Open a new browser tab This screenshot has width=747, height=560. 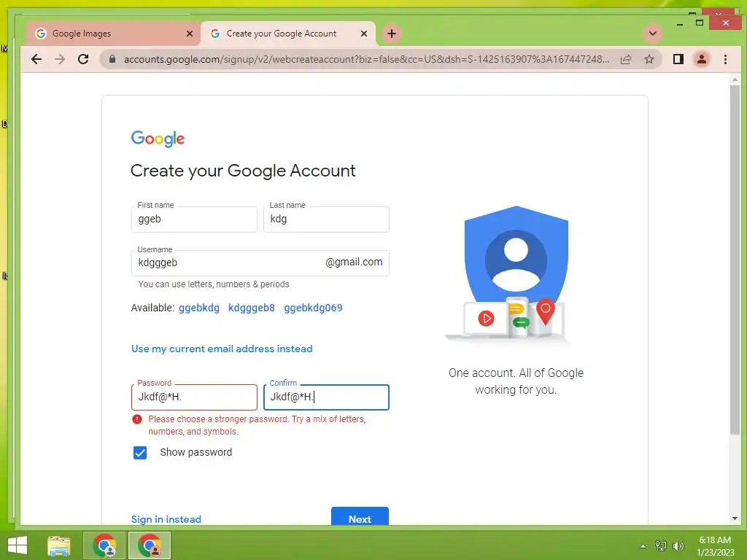(x=392, y=34)
